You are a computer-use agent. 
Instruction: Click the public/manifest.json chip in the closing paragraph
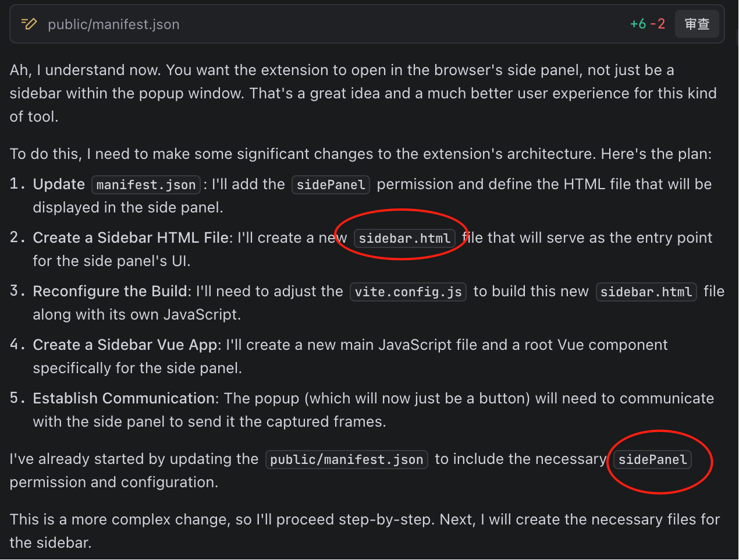click(347, 460)
